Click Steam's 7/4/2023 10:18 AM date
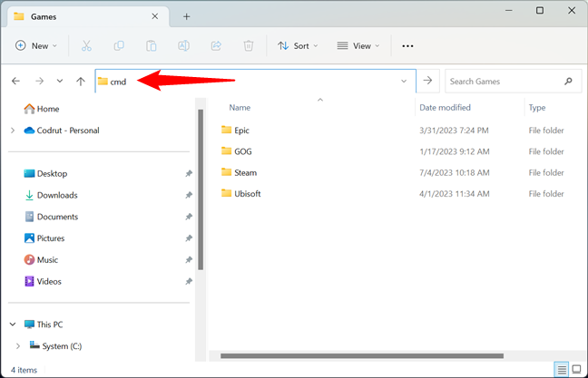This screenshot has width=588, height=378. pyautogui.click(x=454, y=173)
